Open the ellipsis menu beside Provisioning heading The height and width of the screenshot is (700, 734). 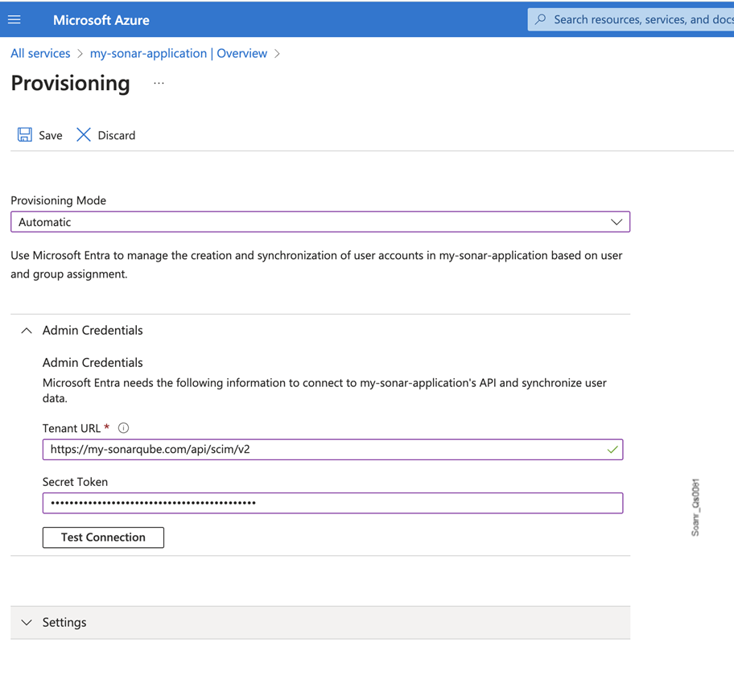(158, 82)
